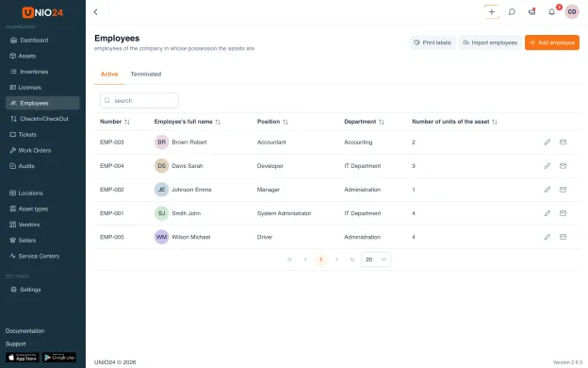Go to next page arrow

pyautogui.click(x=336, y=259)
